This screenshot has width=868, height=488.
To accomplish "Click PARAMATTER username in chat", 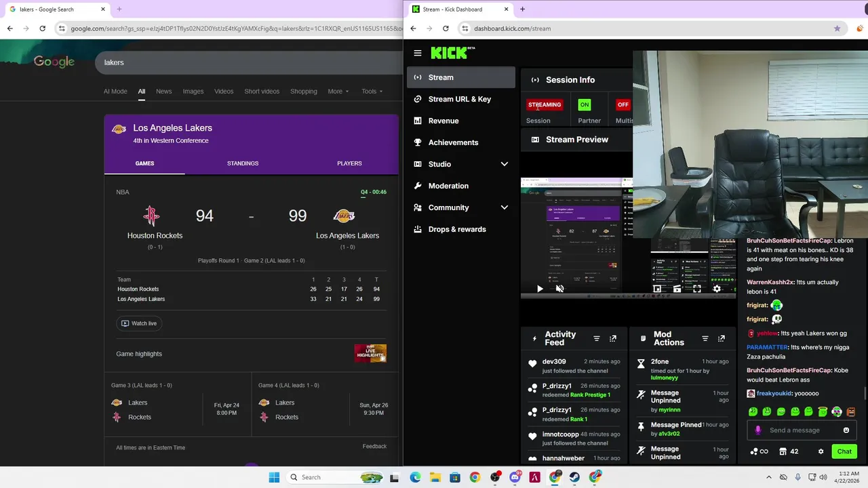I will [x=767, y=347].
